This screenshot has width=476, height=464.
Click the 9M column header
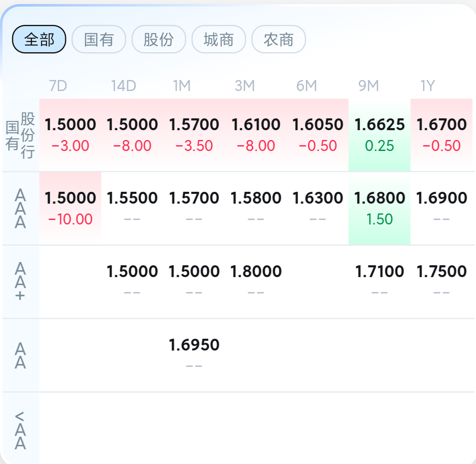(x=368, y=86)
